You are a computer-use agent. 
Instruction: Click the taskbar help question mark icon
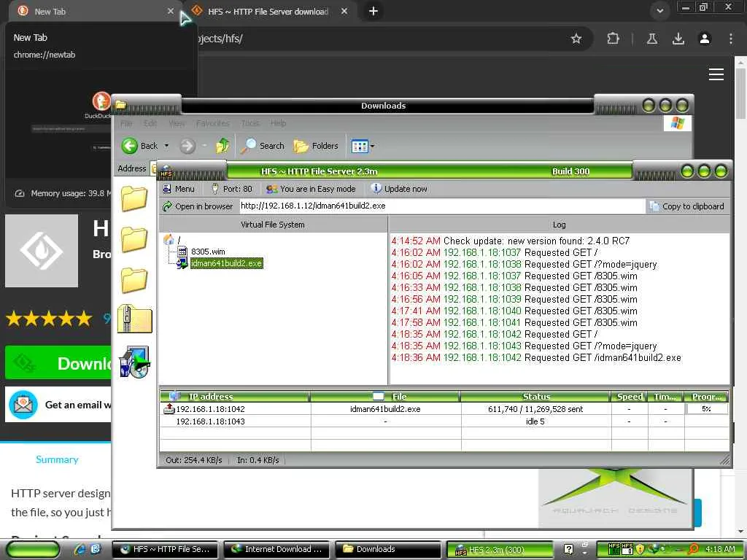point(568,549)
